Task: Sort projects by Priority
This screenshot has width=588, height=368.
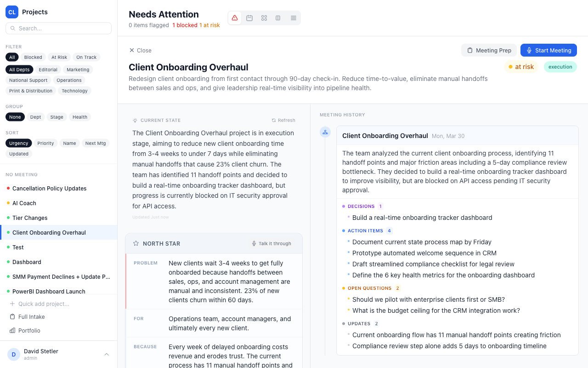Action: point(45,144)
